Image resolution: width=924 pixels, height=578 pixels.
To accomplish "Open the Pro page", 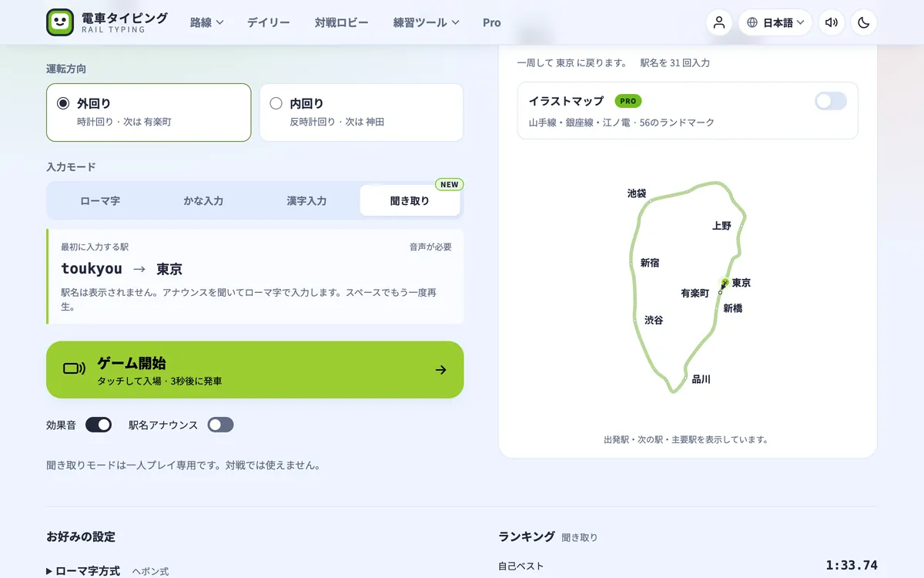I will (492, 22).
